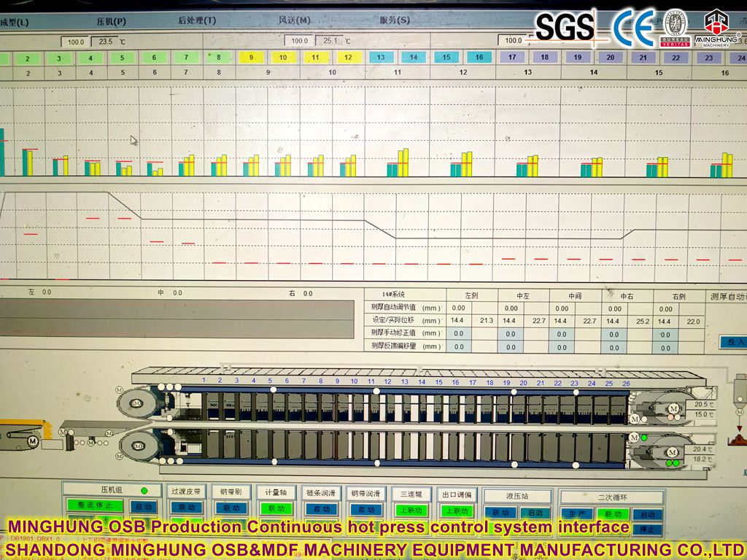This screenshot has height=560, width=747.
Task: Expand the 14#系统 header in the thickness table
Action: pyautogui.click(x=392, y=293)
